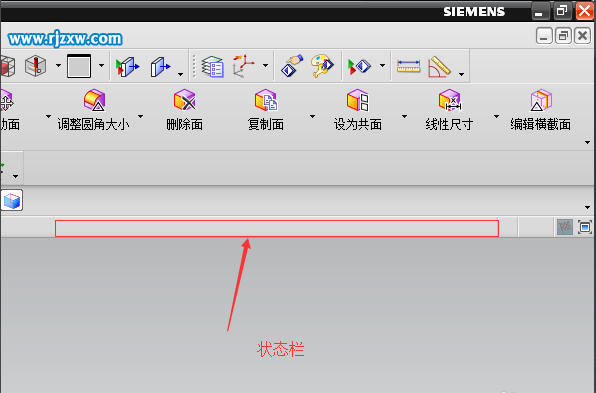Click the blue cube view icon
This screenshot has width=596, height=393.
point(12,200)
